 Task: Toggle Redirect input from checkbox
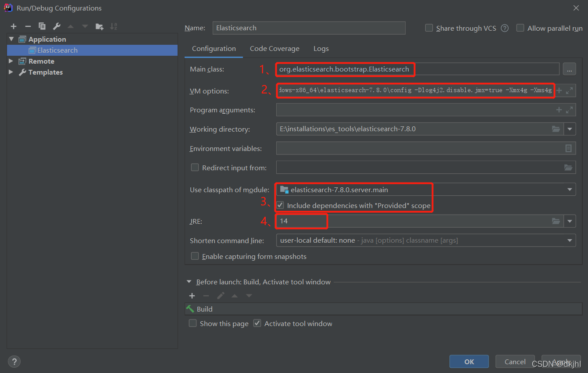pyautogui.click(x=195, y=167)
